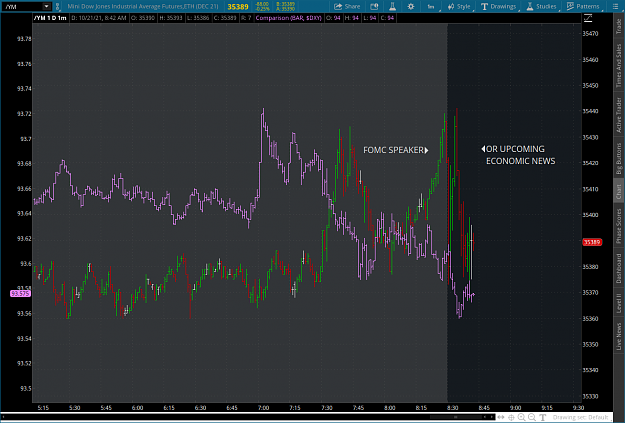Click the 7:00 time axis label
This screenshot has height=423, width=625.
point(263,408)
